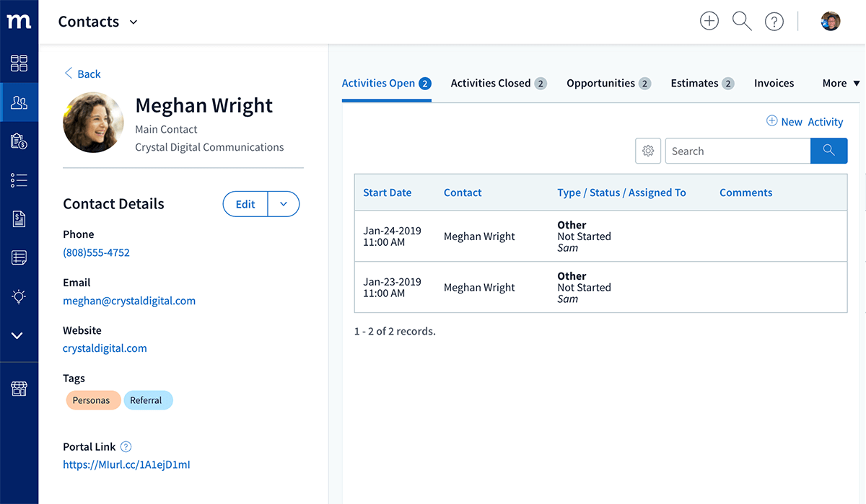866x504 pixels.
Task: Select the Contacts people icon in sidebar
Action: click(x=19, y=102)
